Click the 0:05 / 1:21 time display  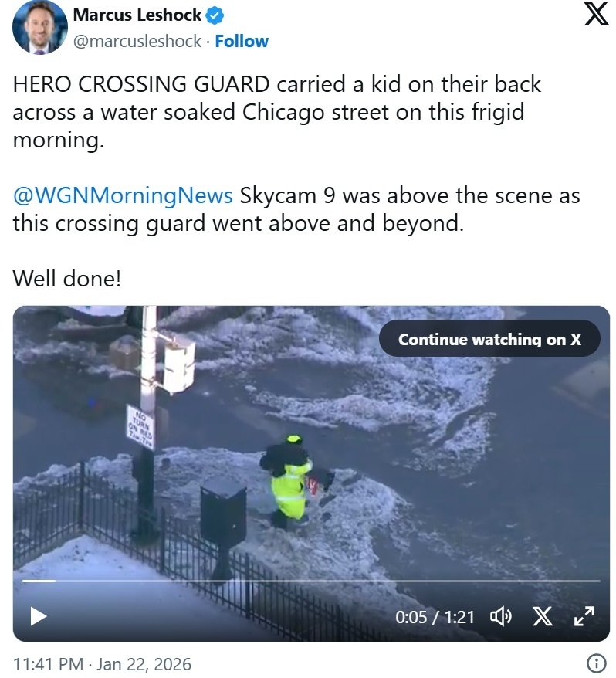click(x=435, y=617)
